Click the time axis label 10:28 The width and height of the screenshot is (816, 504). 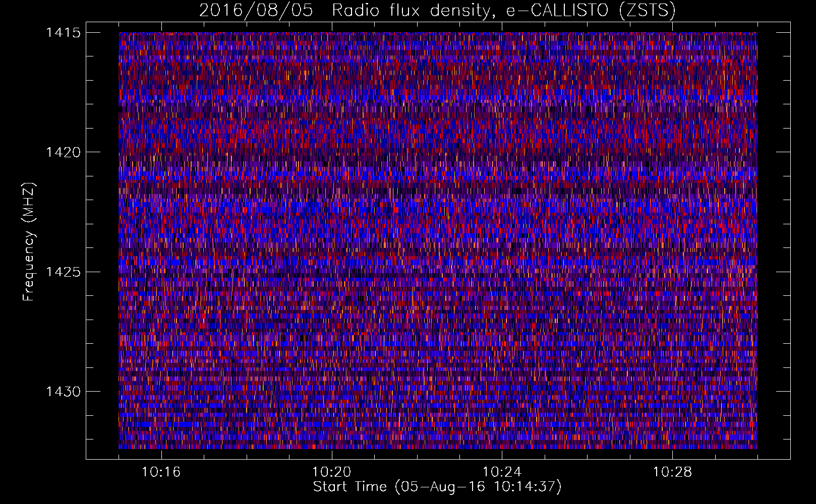click(672, 472)
